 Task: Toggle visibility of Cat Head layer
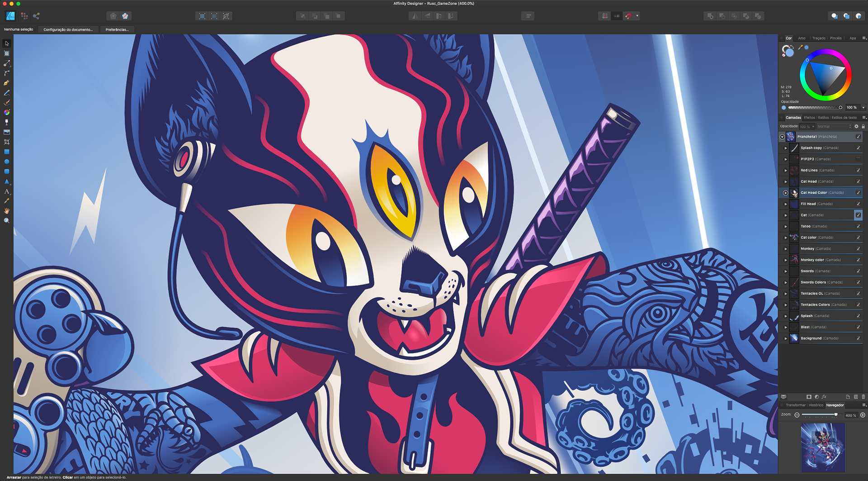(x=858, y=181)
